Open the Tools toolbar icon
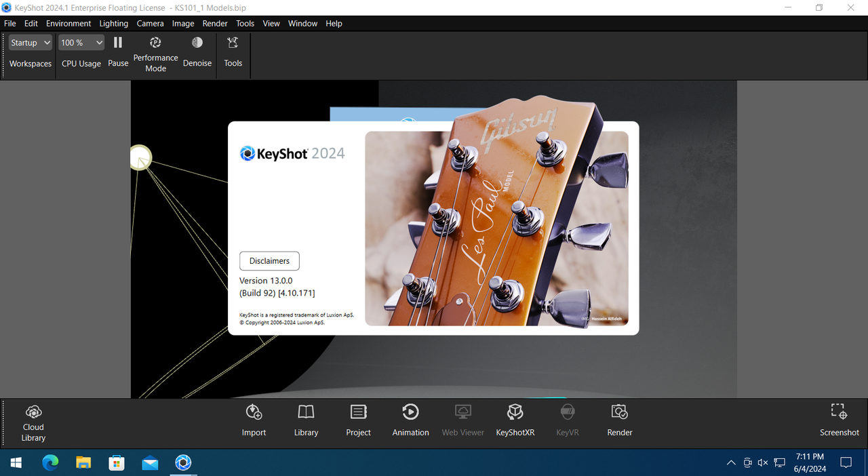 (233, 52)
